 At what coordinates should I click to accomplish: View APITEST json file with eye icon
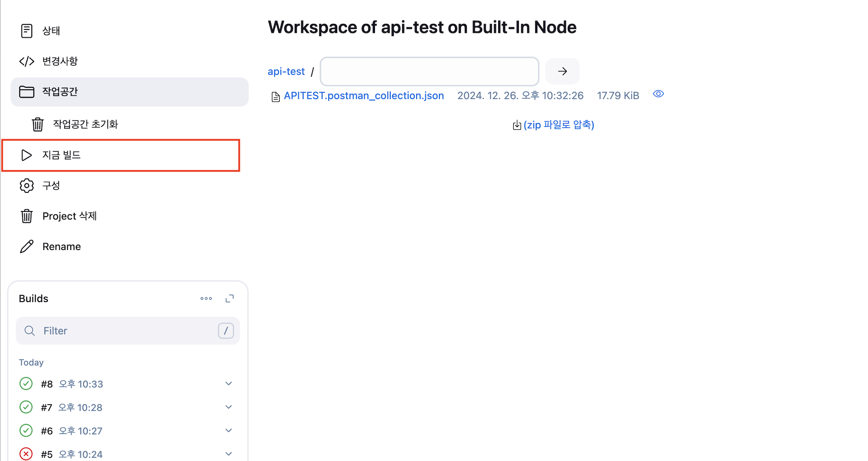click(658, 94)
